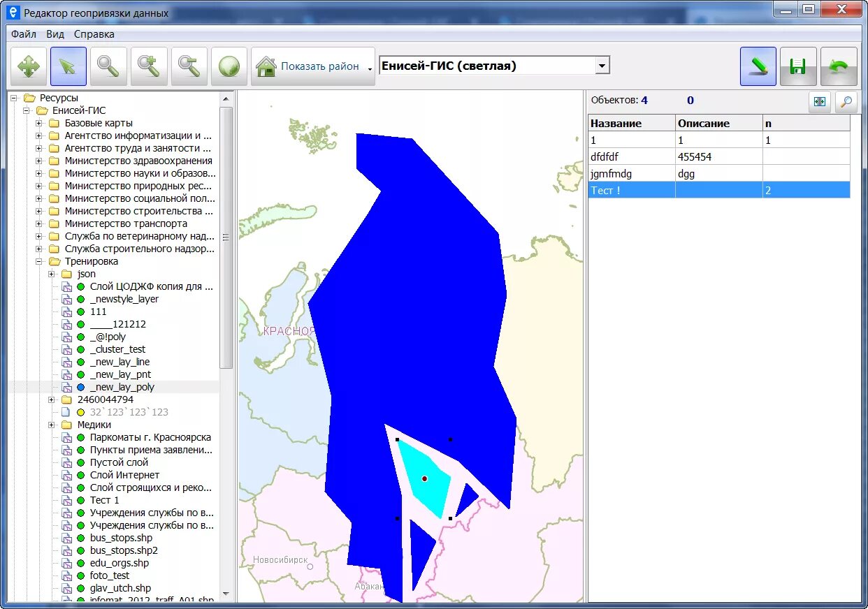Image resolution: width=868 pixels, height=609 pixels.
Task: Collapse the Тренировка folder
Action: [39, 261]
